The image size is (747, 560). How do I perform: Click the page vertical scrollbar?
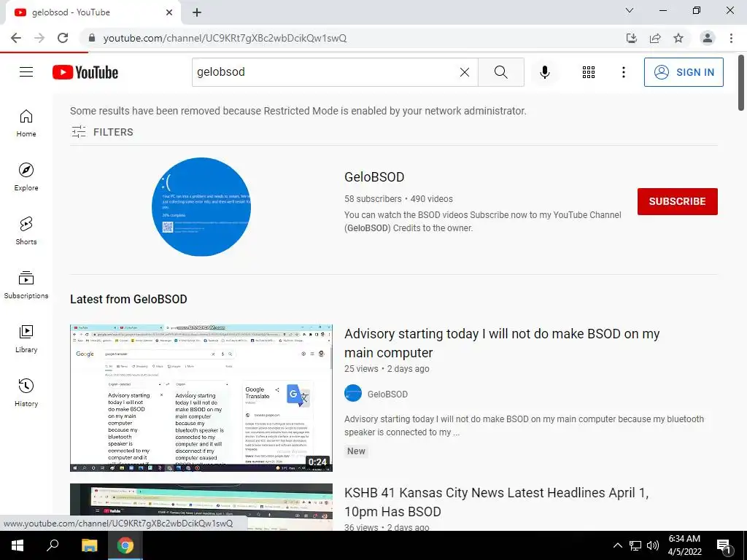point(741,82)
